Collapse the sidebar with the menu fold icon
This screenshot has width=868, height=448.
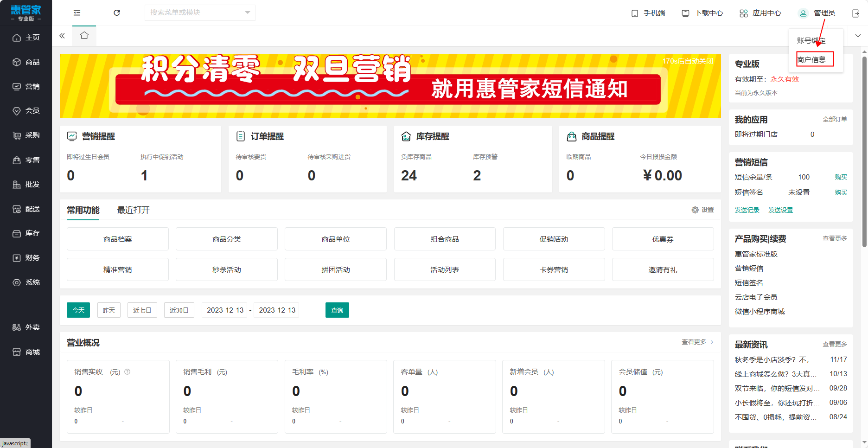point(77,13)
